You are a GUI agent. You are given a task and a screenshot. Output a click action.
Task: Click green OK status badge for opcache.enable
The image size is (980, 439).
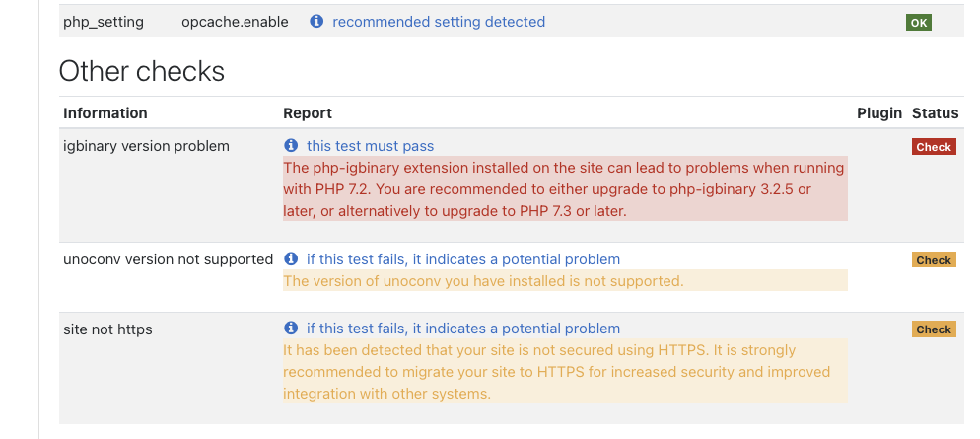click(x=919, y=23)
